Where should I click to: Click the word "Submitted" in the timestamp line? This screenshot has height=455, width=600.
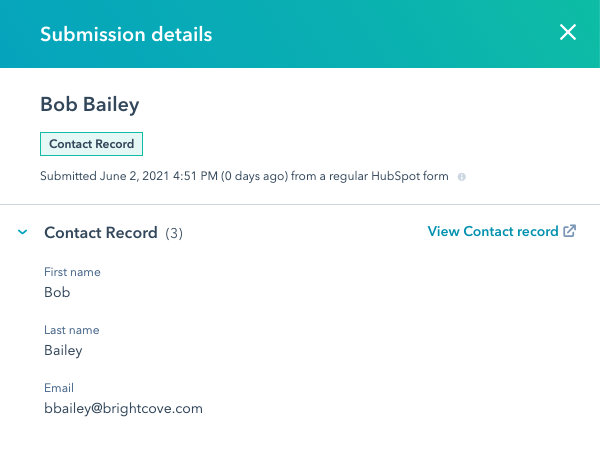click(65, 176)
